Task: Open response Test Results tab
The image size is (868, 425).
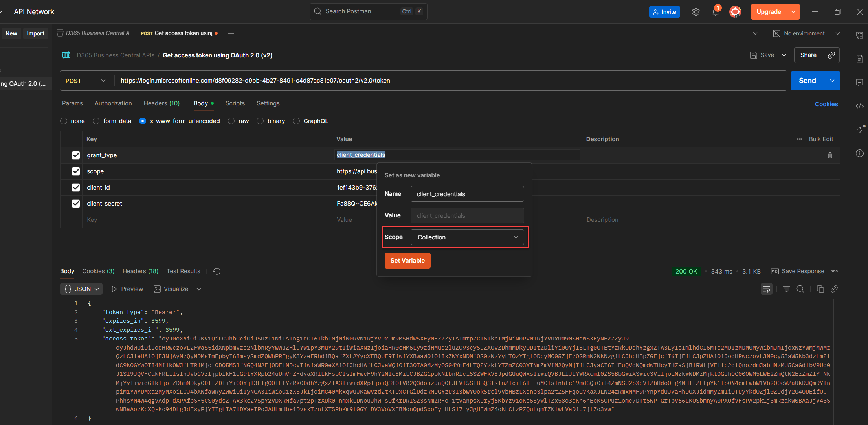Action: pos(183,271)
